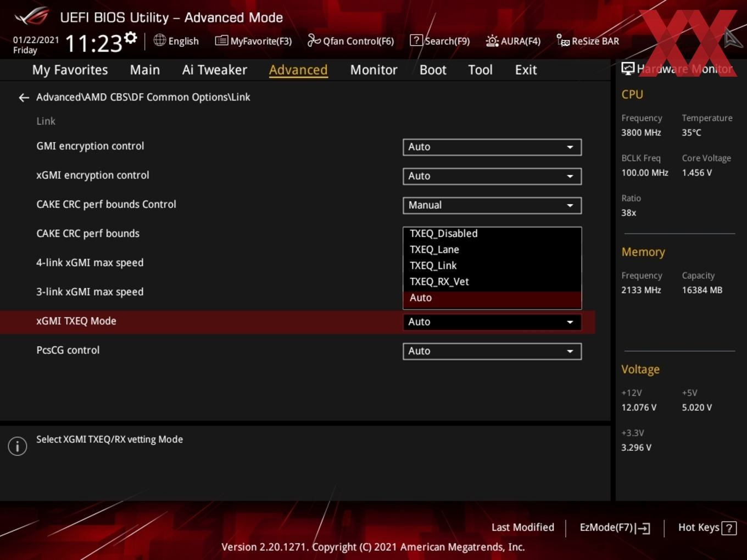Click the memory frequency 2133 MHz

[641, 290]
